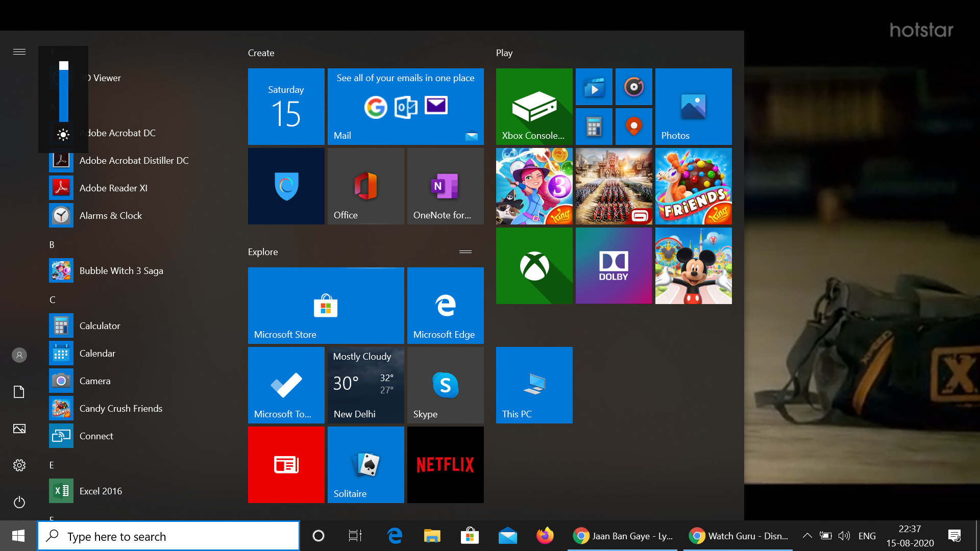Open the OneNote tile
980x551 pixels.
(446, 186)
